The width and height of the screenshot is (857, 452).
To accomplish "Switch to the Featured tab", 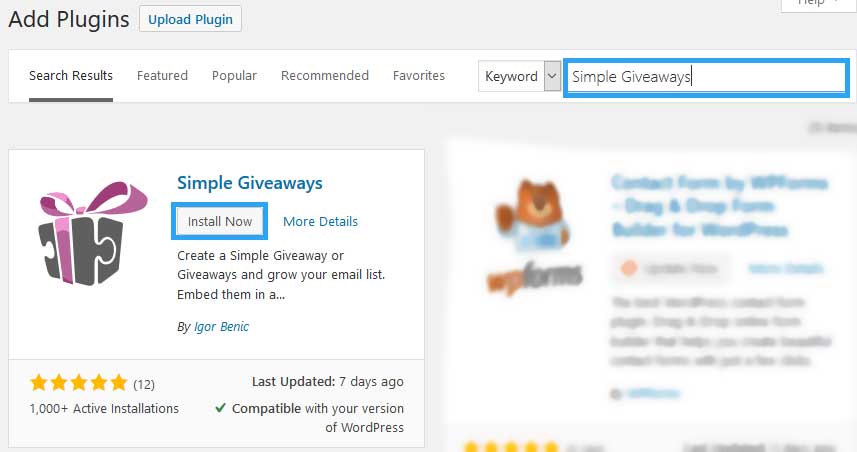I will pos(162,75).
